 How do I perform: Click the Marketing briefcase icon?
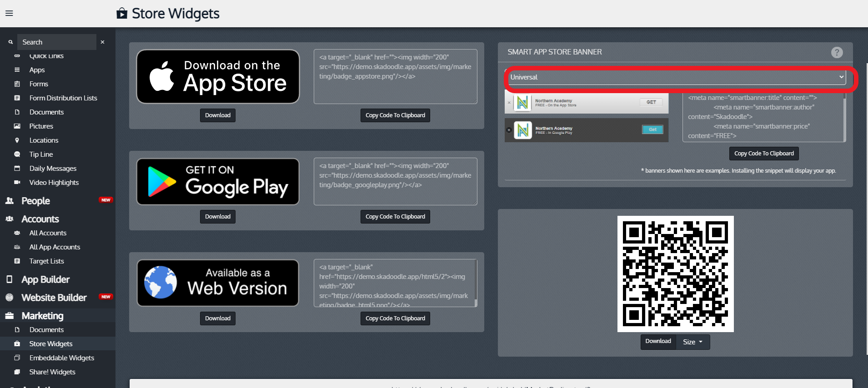[10, 316]
